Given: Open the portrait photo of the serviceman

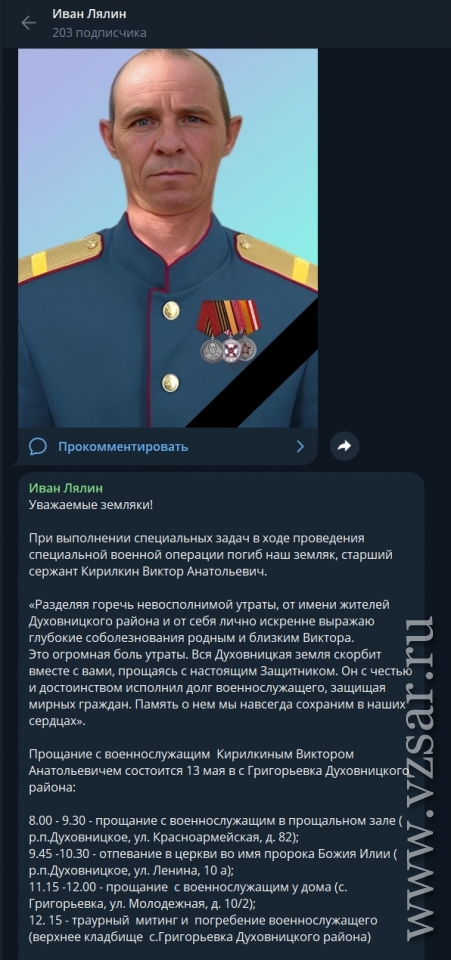Looking at the screenshot, I should coord(168,238).
